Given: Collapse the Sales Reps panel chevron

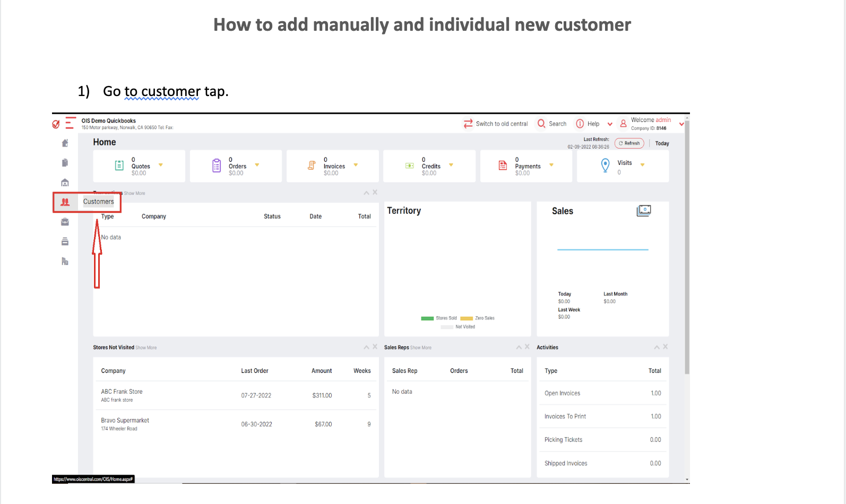Looking at the screenshot, I should pos(519,347).
